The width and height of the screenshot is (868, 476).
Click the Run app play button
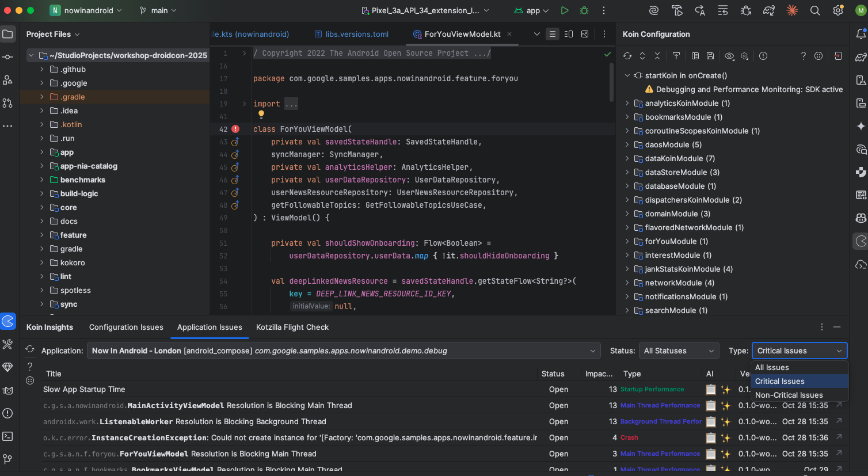click(x=565, y=10)
